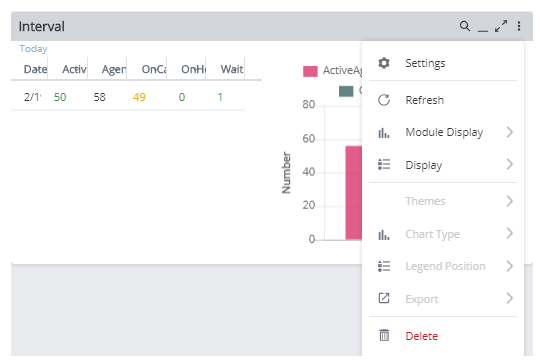Click the Settings menu label
Image resolution: width=540 pixels, height=361 pixels.
pyautogui.click(x=425, y=63)
